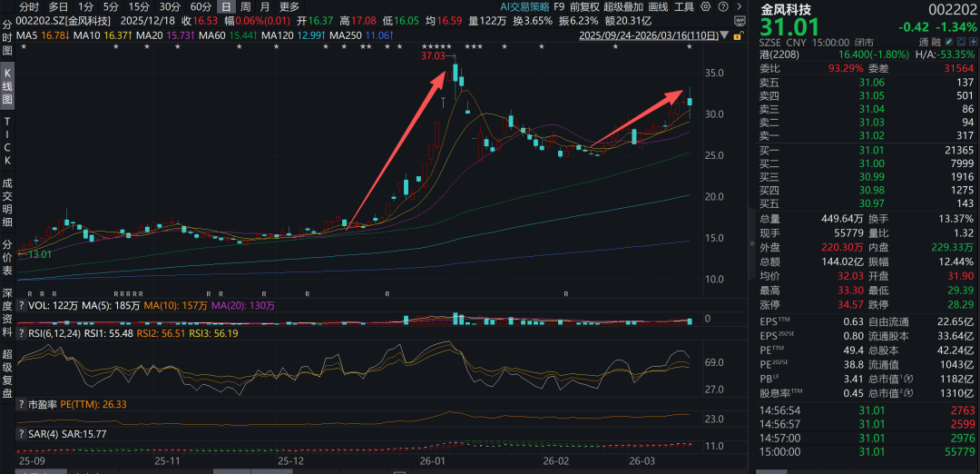Select the 周 weekly period tab
This screenshot has height=474, width=980.
point(246,7)
